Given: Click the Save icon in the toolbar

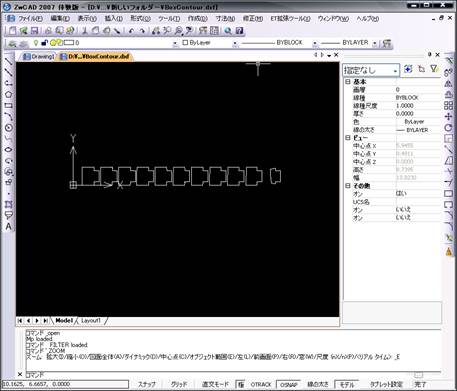Looking at the screenshot, I should click(x=34, y=31).
